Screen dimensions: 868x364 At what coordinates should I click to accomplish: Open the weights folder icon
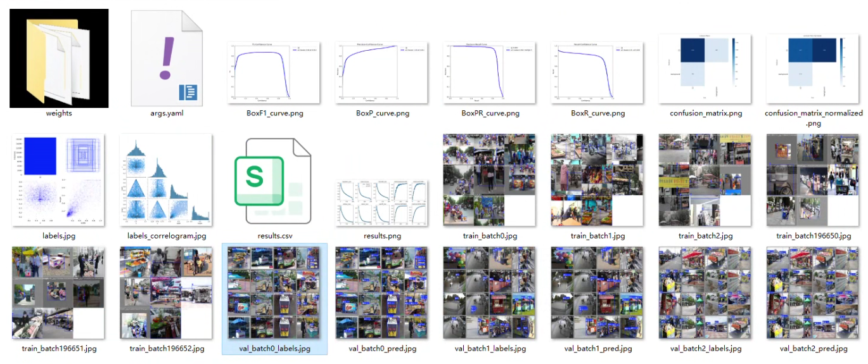pyautogui.click(x=59, y=58)
